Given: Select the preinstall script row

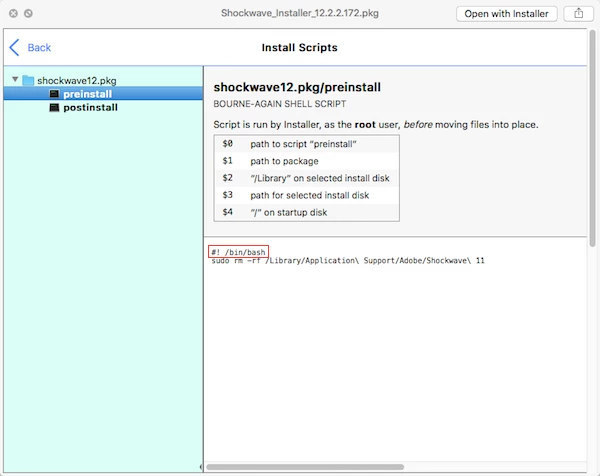Looking at the screenshot, I should click(103, 94).
